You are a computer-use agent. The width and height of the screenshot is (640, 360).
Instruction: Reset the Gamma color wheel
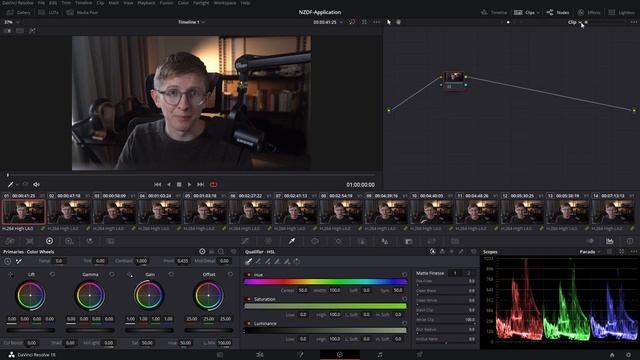112,274
